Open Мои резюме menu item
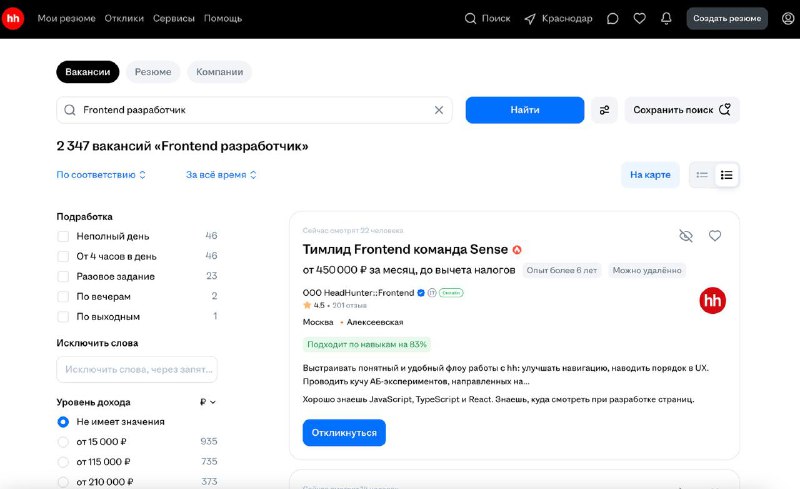The image size is (800, 489). tap(66, 18)
